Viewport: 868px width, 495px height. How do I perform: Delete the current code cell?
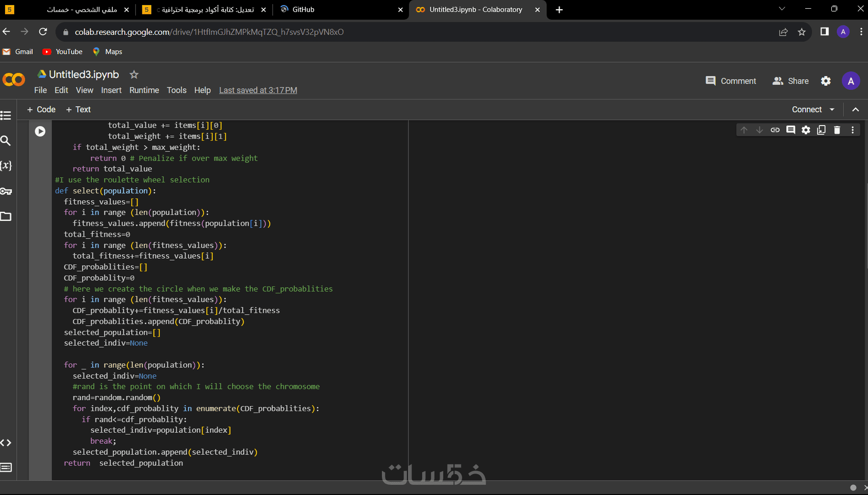[x=837, y=130]
